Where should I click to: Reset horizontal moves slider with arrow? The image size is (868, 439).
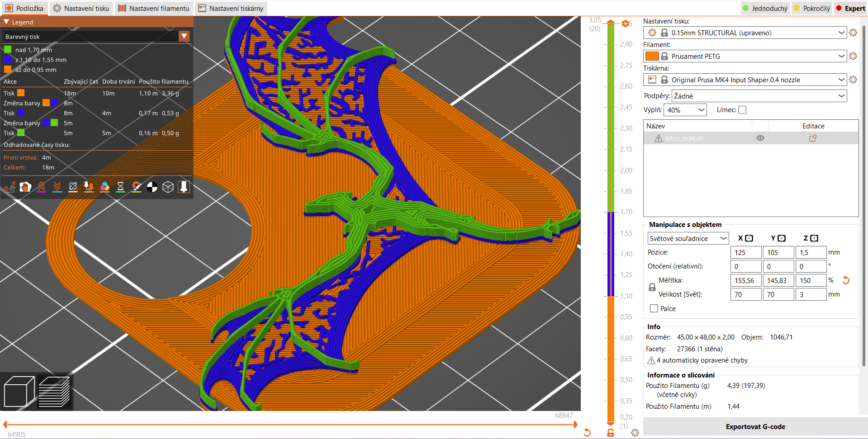point(587,433)
